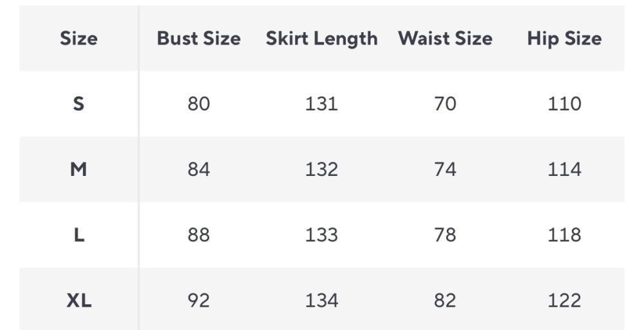Select skirt length value 131
This screenshot has width=644, height=330.
point(321,104)
